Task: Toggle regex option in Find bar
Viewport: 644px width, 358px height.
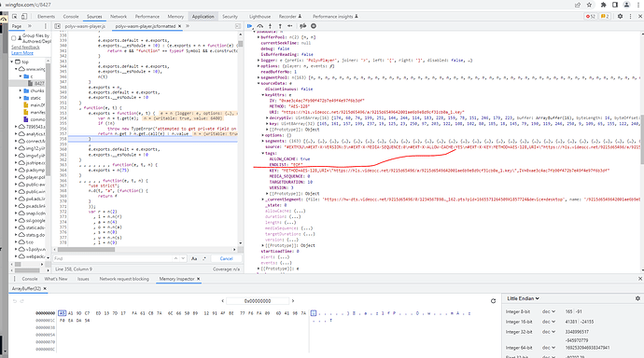Action: pos(204,258)
